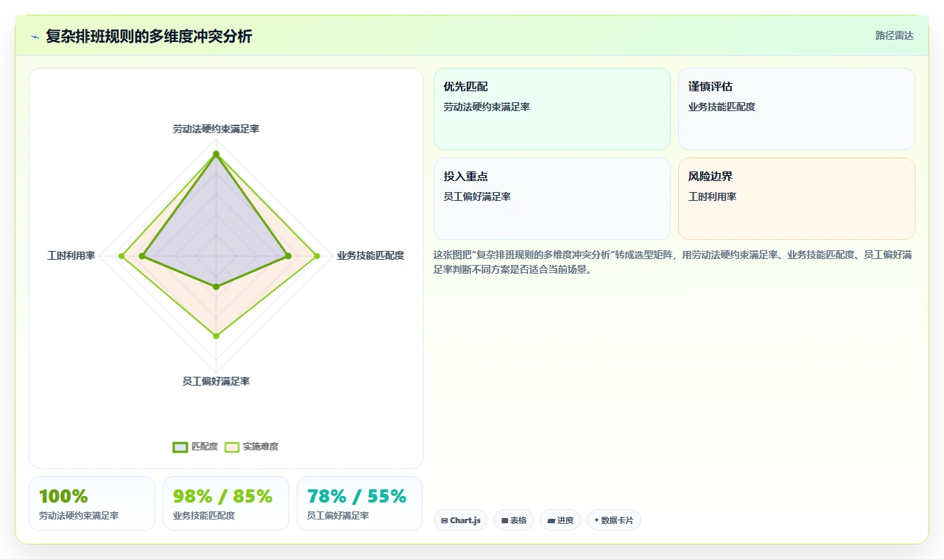Screen dimensions: 944x560
Task: Click the icon in 表格 tag
Action: 504,520
